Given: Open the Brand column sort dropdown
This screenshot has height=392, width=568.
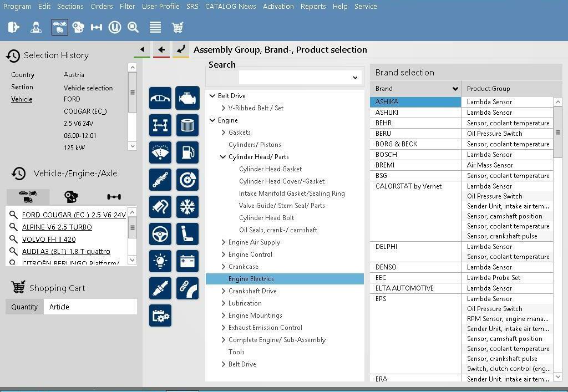Looking at the screenshot, I should tap(455, 89).
